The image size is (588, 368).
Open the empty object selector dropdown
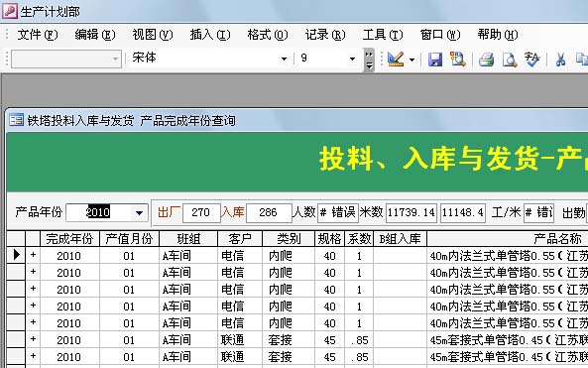click(x=115, y=59)
